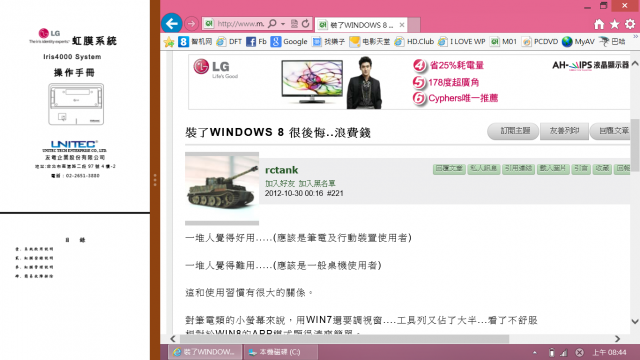
Task: Refresh the current page
Action: point(306,24)
